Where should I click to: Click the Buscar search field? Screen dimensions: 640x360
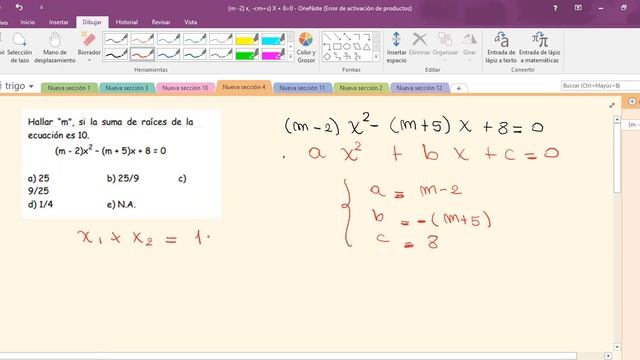click(x=600, y=86)
